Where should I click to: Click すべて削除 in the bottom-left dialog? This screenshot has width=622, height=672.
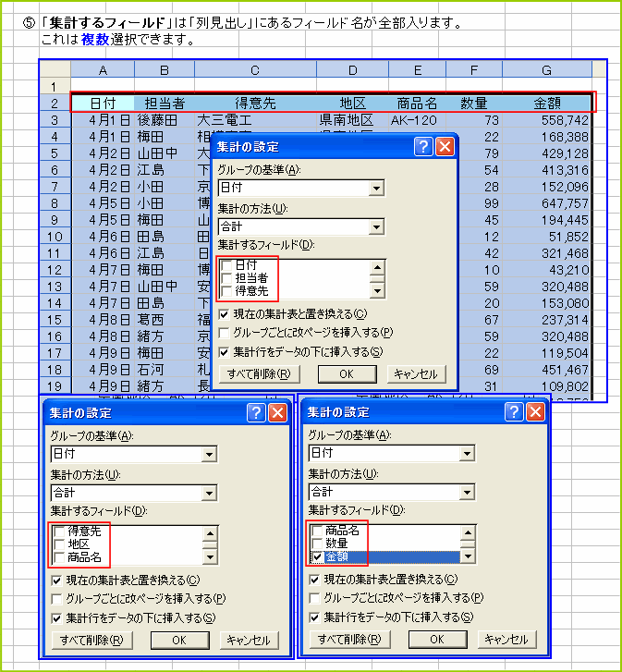pos(92,641)
